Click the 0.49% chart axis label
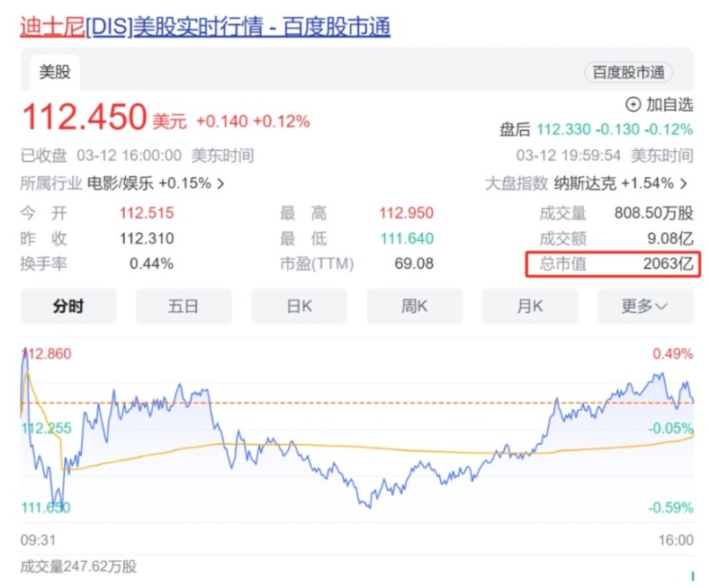709x588 pixels. pos(673,353)
